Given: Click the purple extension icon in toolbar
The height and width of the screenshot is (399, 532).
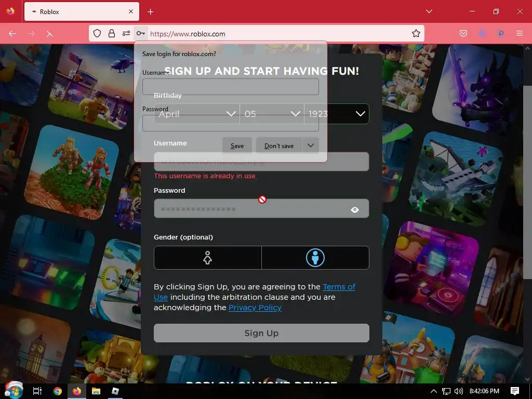Looking at the screenshot, I should tap(482, 33).
